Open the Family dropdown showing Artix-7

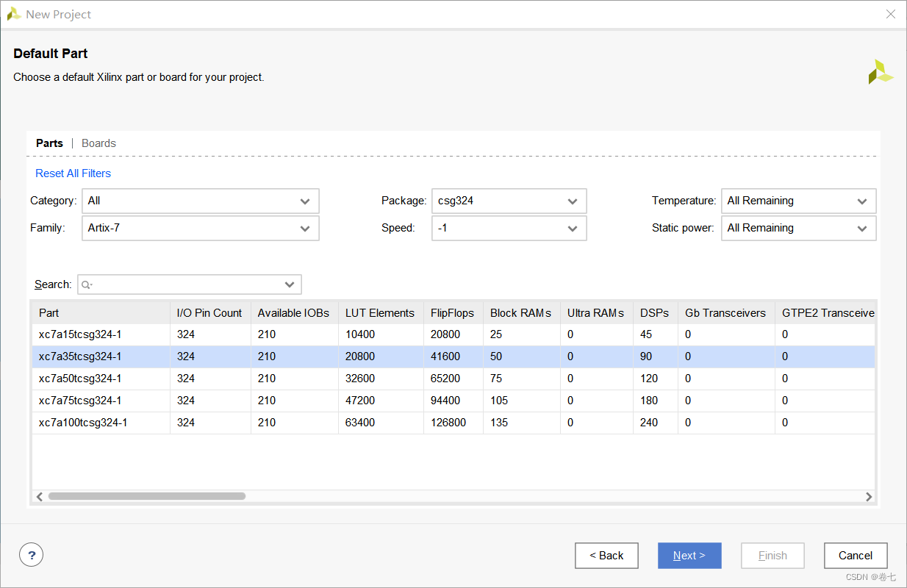click(201, 228)
